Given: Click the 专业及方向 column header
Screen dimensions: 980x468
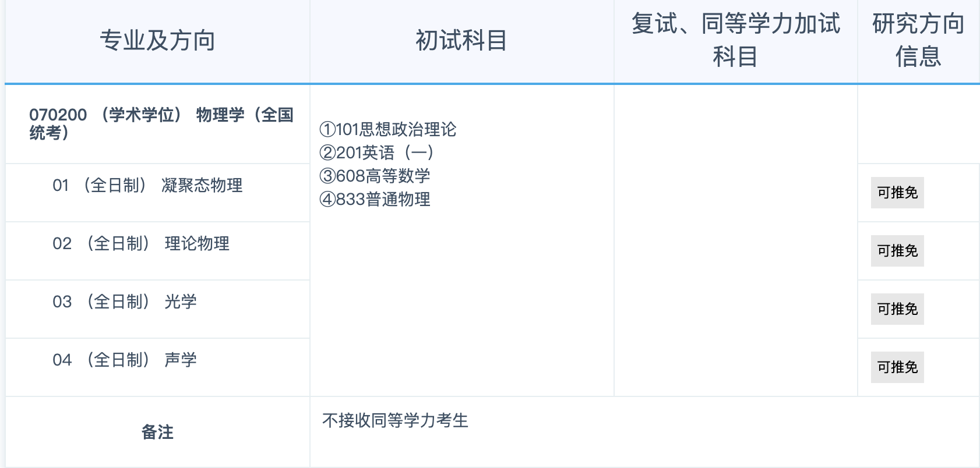Looking at the screenshot, I should pos(157,41).
